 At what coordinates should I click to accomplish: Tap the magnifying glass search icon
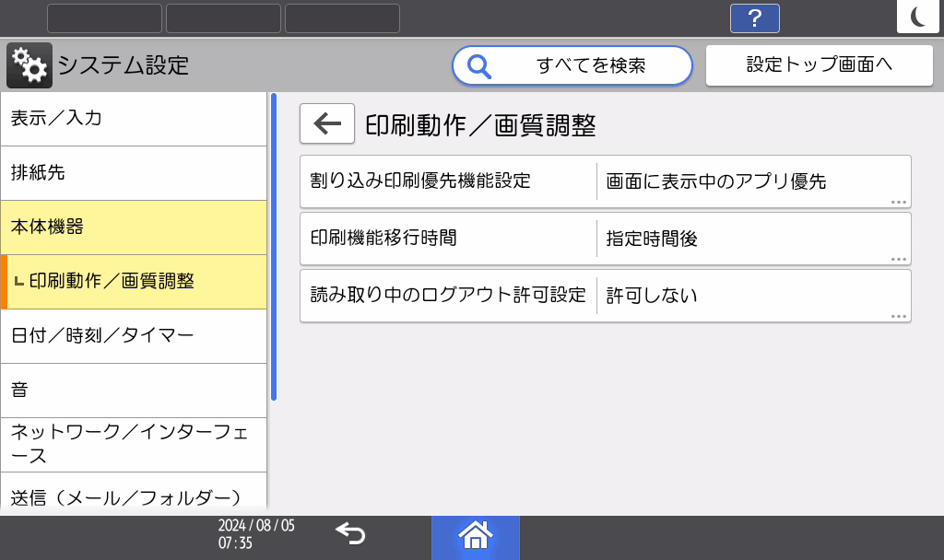pos(478,65)
